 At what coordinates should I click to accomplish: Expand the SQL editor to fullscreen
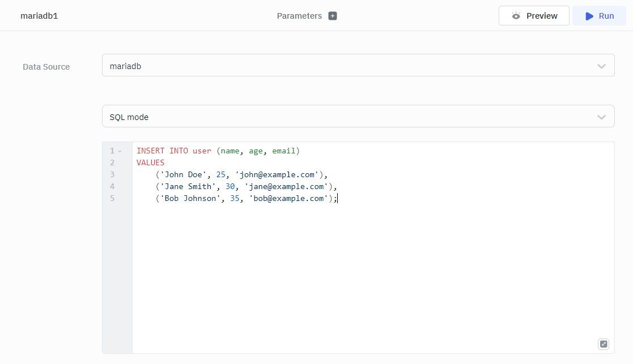[x=604, y=344]
